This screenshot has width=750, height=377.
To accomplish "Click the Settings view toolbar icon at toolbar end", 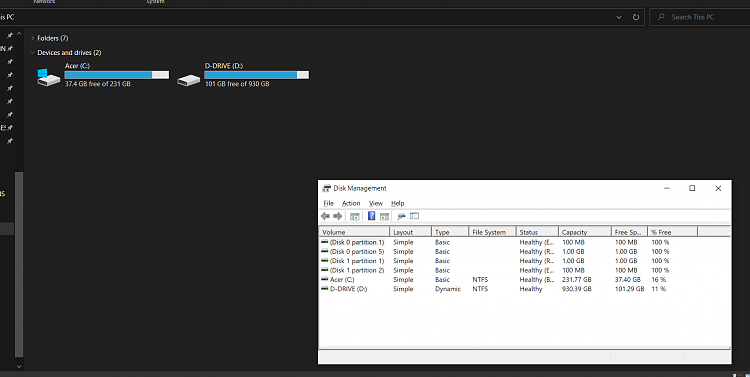I will pos(414,216).
